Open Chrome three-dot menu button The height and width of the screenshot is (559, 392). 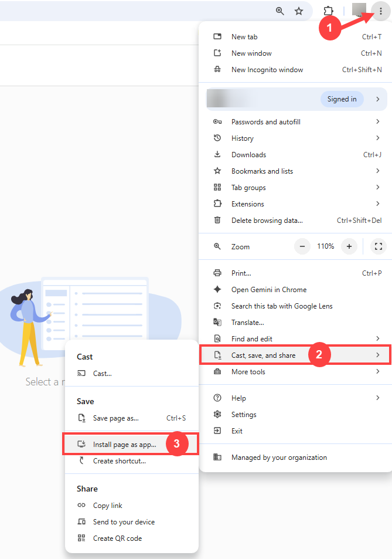pyautogui.click(x=381, y=11)
